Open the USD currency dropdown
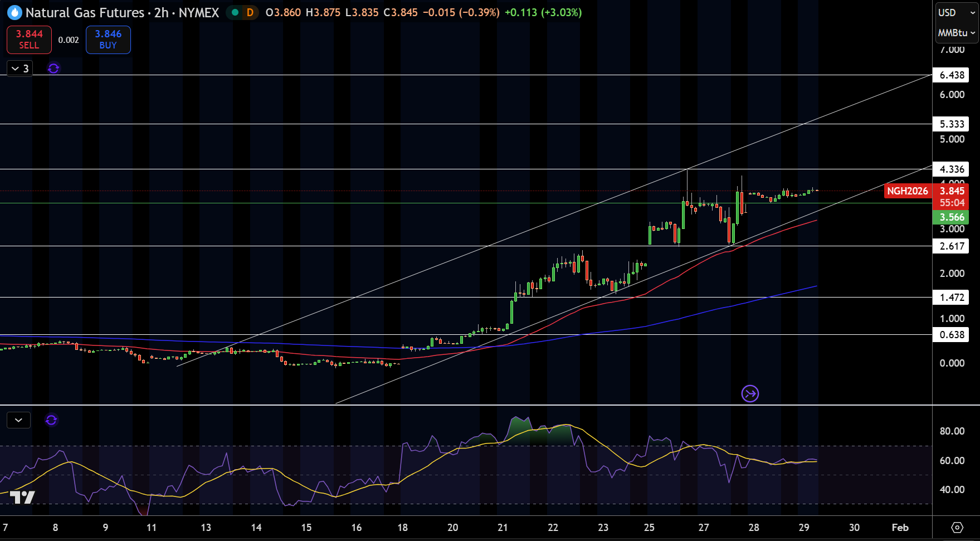This screenshot has height=541, width=980. tap(957, 12)
